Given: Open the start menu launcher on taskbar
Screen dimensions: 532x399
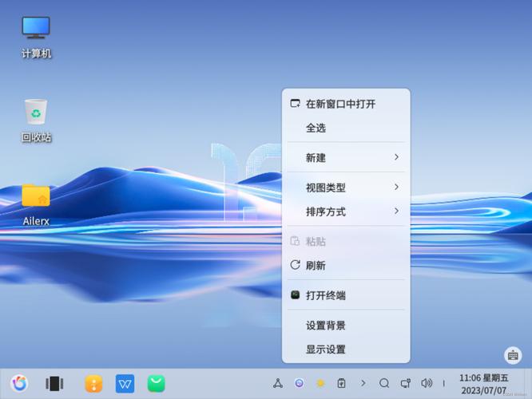Looking at the screenshot, I should [19, 383].
